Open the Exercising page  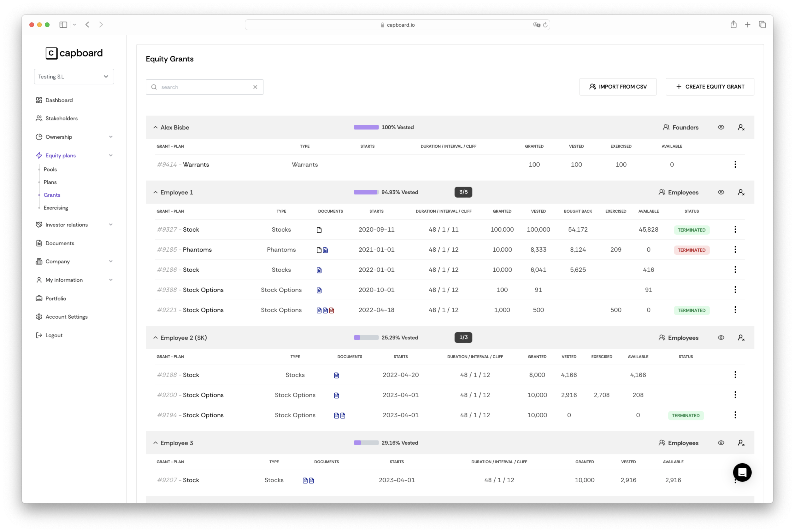(x=56, y=208)
